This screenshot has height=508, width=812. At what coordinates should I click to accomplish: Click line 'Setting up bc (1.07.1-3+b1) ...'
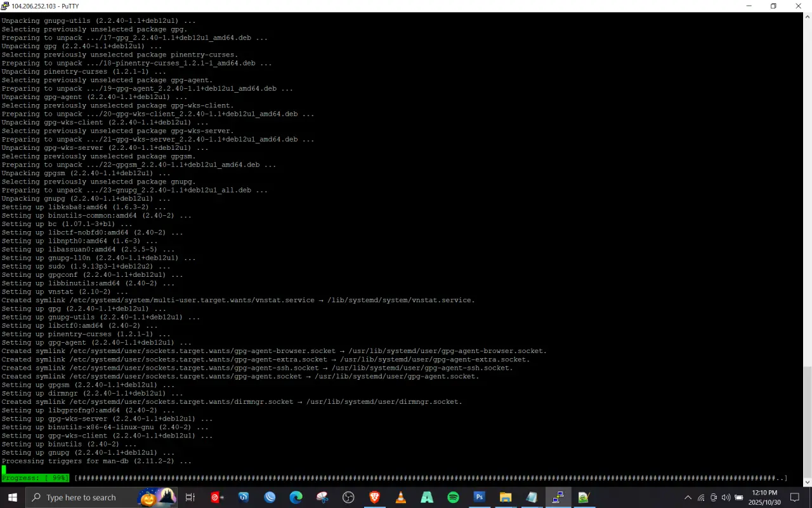click(x=67, y=224)
